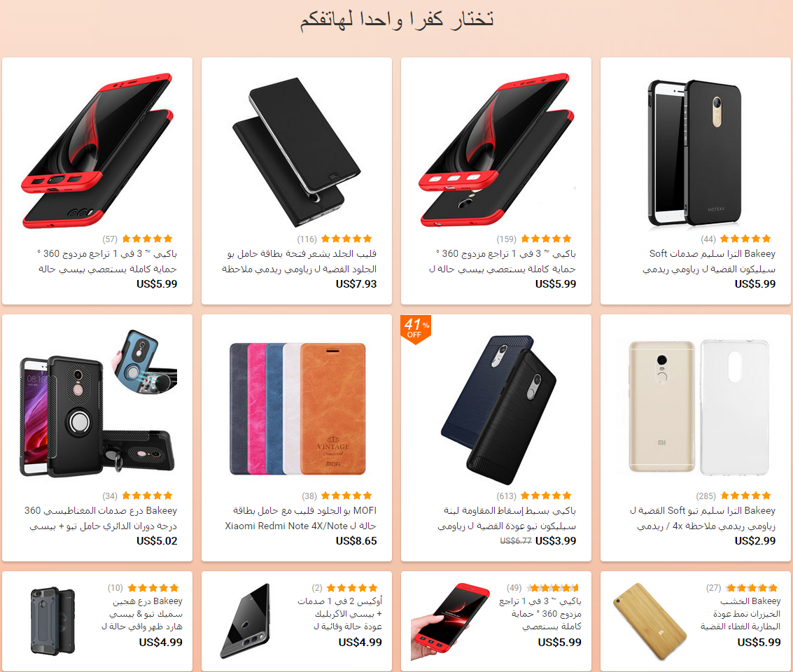
Task: Open the Bakeey 360 magnetic shield title
Action: (x=101, y=518)
